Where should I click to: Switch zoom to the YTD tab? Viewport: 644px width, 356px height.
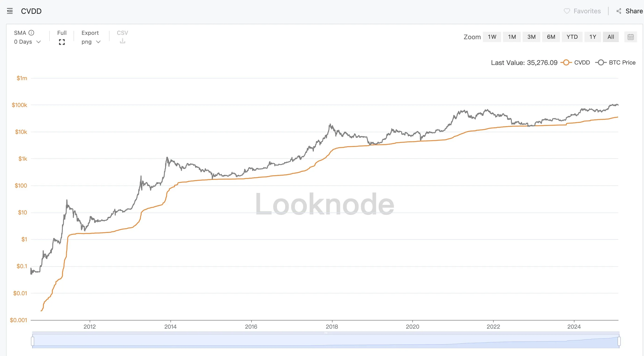pos(572,37)
